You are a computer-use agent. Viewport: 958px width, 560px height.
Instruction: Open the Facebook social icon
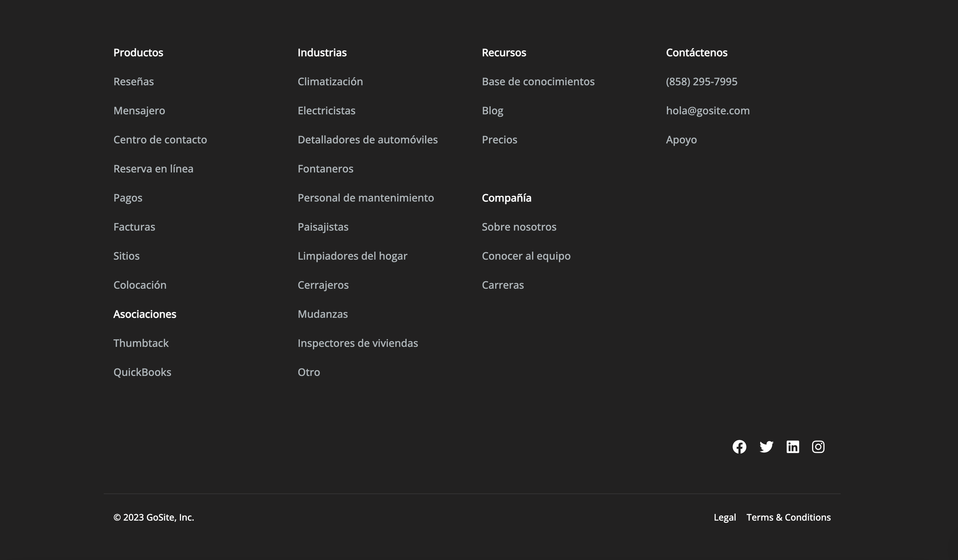(739, 447)
